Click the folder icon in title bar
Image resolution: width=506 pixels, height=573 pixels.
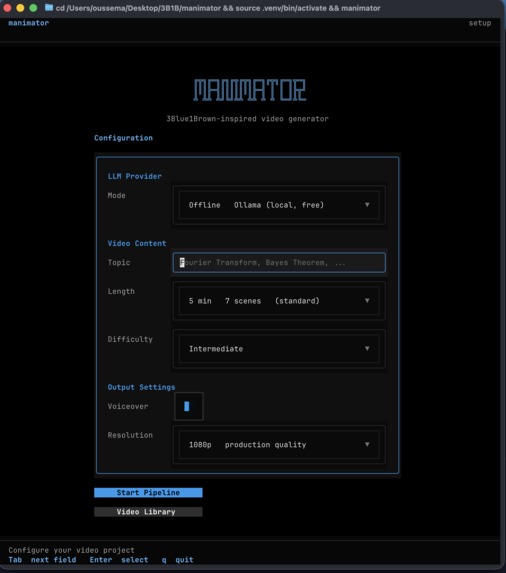[x=49, y=8]
